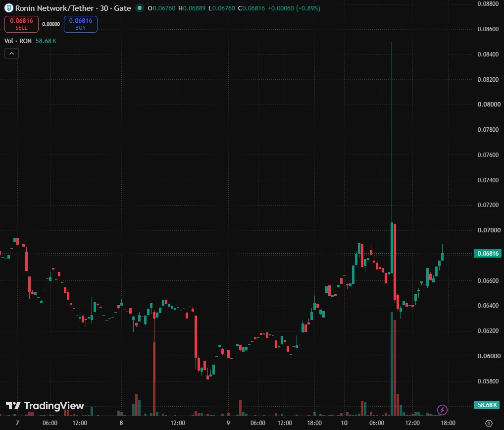Click the day 10 label on time axis
Image resolution: width=504 pixels, height=430 pixels.
tap(344, 423)
